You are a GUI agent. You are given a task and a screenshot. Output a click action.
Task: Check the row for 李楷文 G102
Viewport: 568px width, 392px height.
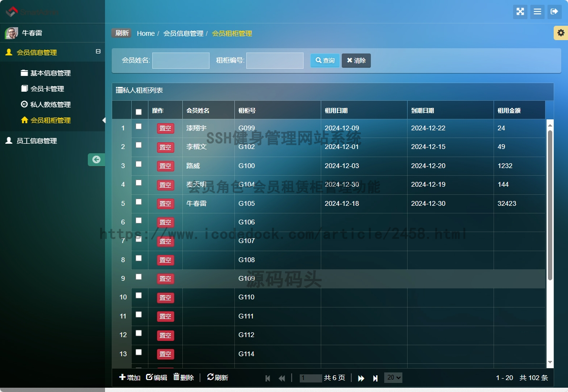138,145
